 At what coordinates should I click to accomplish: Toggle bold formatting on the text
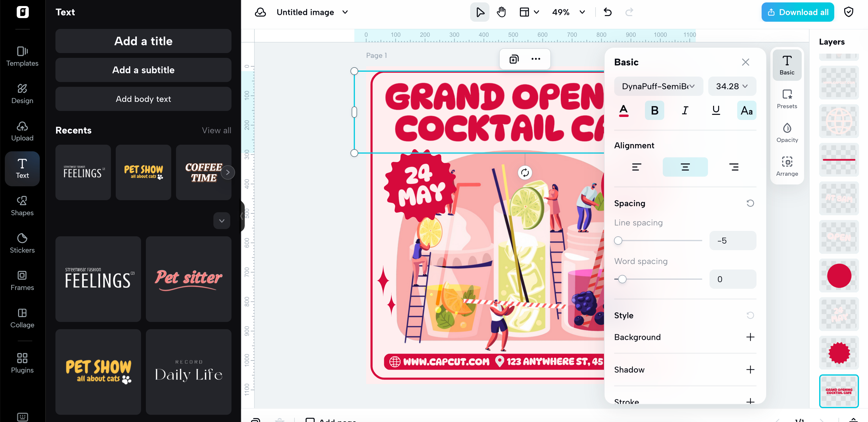(x=654, y=110)
